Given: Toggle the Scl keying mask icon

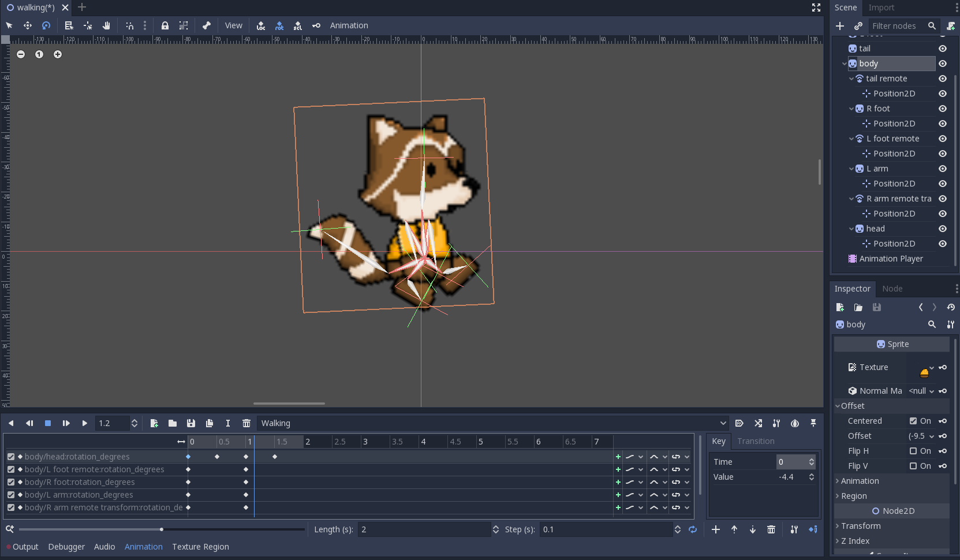Looking at the screenshot, I should click(x=298, y=25).
